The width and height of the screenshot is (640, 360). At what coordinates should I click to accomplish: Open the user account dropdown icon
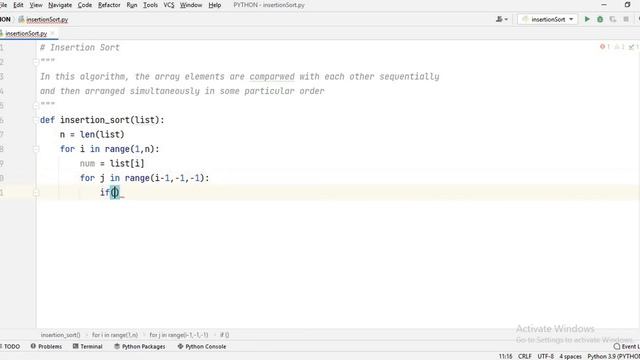click(502, 19)
